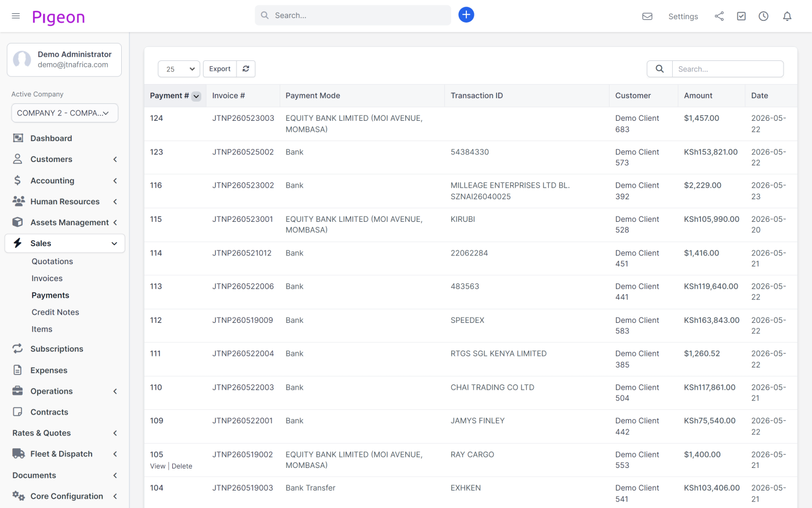Focus the table search field
812x508 pixels.
click(x=728, y=69)
